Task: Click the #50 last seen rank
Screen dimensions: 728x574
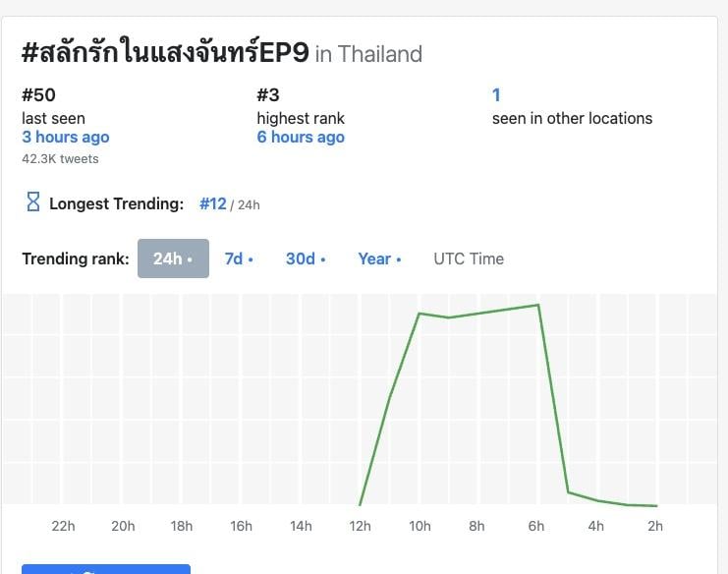Action: coord(39,95)
